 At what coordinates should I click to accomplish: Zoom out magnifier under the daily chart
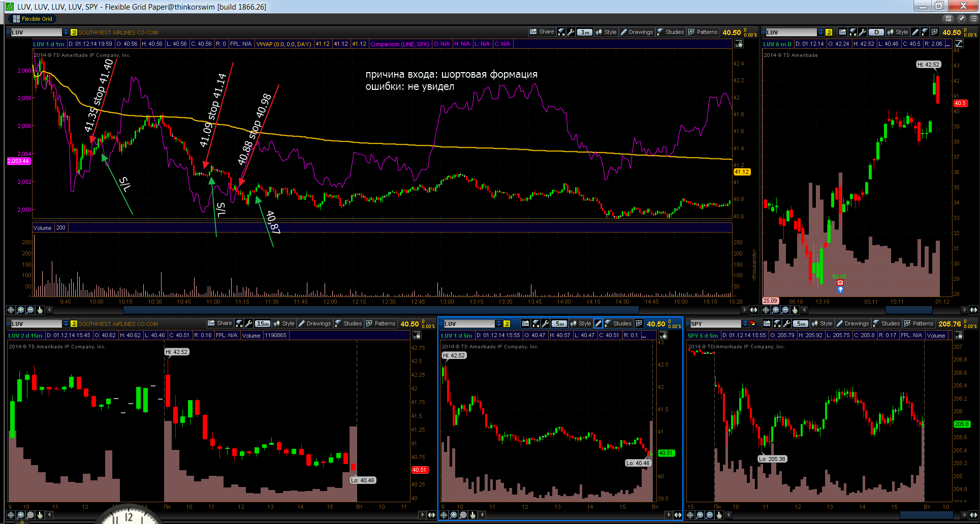tap(785, 310)
